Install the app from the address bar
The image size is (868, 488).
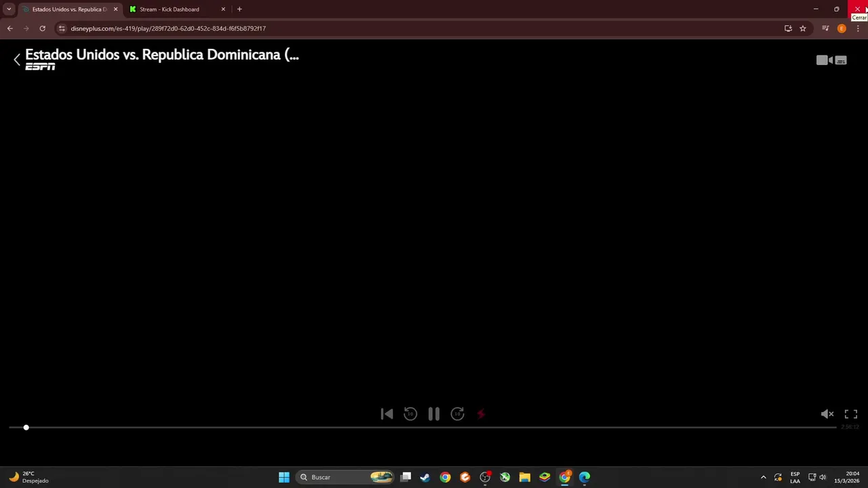[x=788, y=28]
